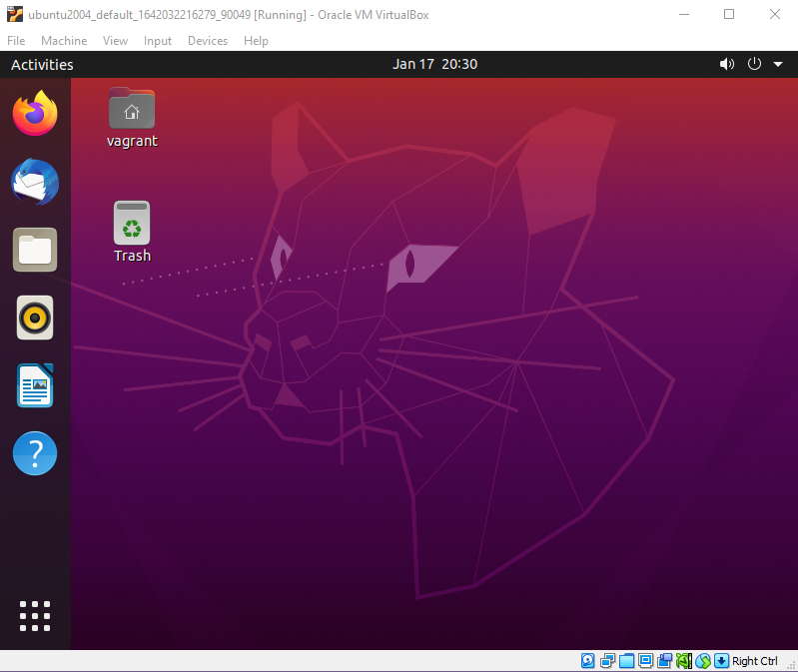
Task: Click the Right Ctrl host key indicator
Action: click(754, 661)
